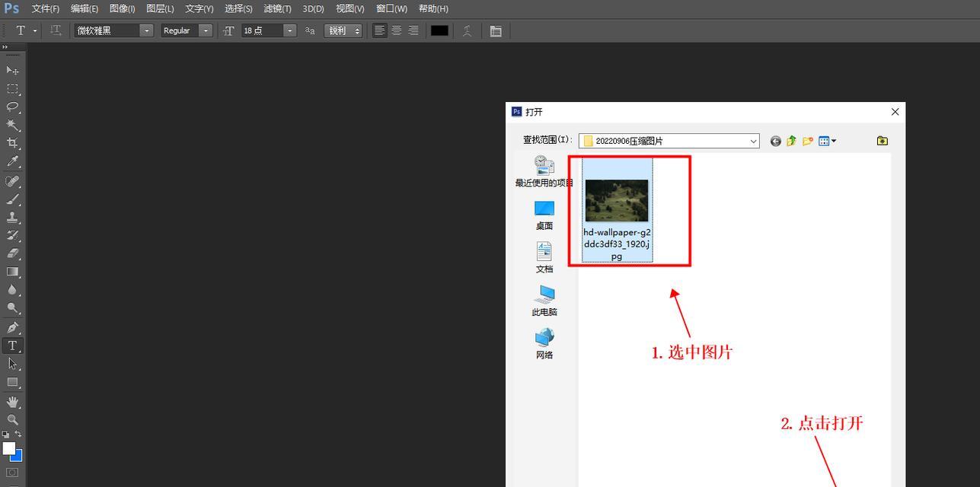Open 选择(S) menu
The height and width of the screenshot is (487, 980).
238,8
